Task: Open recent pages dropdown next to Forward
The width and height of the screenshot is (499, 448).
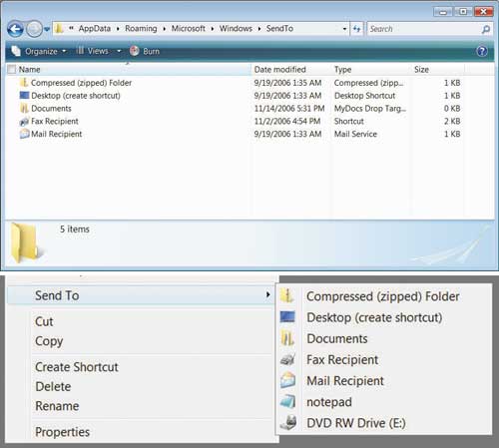Action: [x=47, y=29]
